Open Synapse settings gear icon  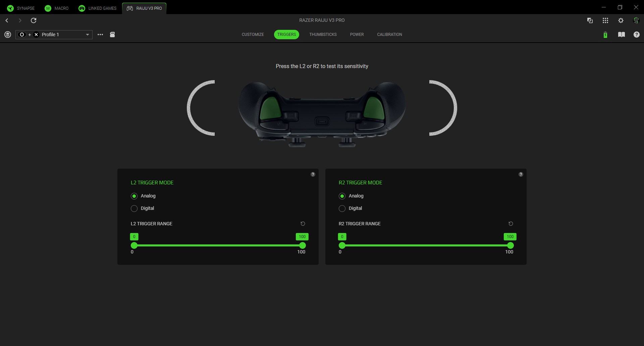621,20
